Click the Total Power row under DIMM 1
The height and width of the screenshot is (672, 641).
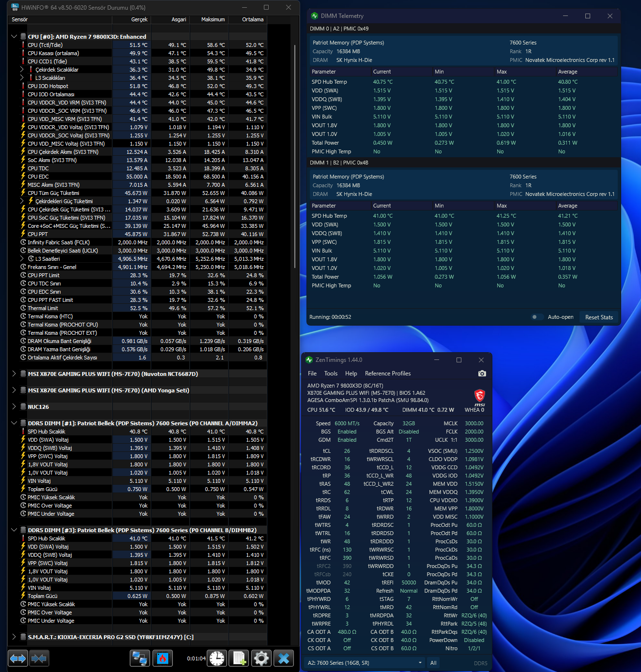[x=463, y=277]
